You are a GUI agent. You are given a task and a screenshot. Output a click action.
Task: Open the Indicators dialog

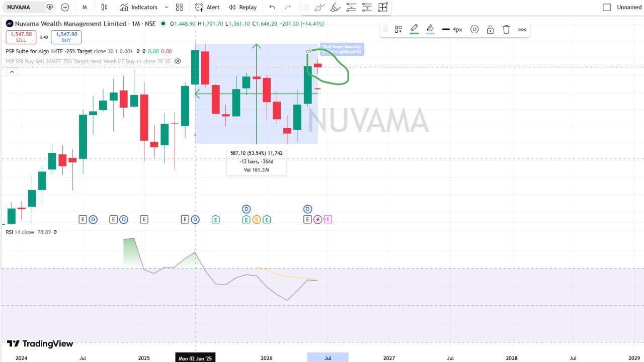139,7
